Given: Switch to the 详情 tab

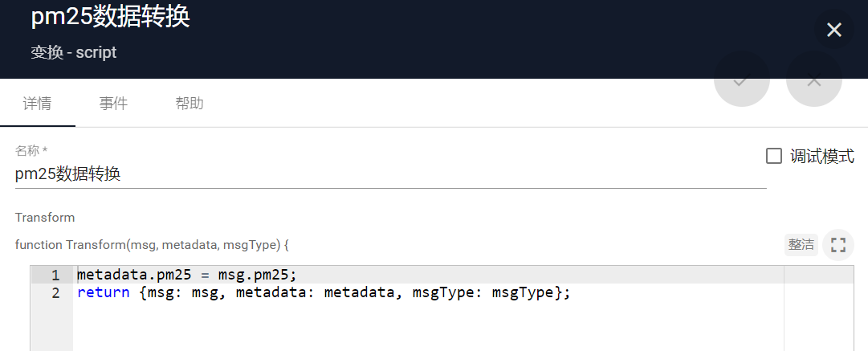Looking at the screenshot, I should coord(38,104).
